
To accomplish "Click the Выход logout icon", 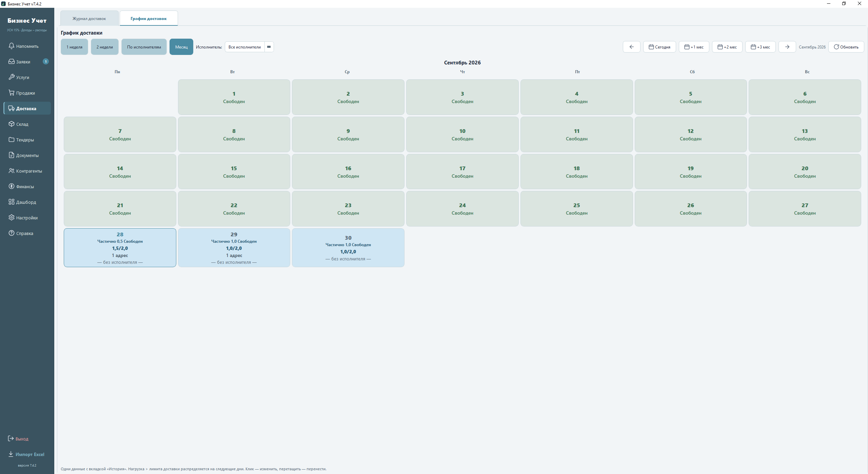I will [x=11, y=438].
